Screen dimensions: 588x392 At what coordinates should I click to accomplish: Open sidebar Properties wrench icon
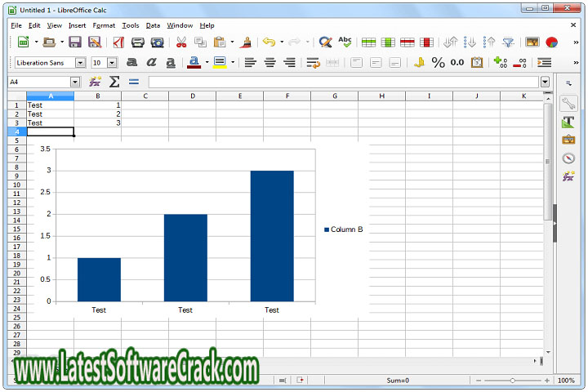point(568,103)
